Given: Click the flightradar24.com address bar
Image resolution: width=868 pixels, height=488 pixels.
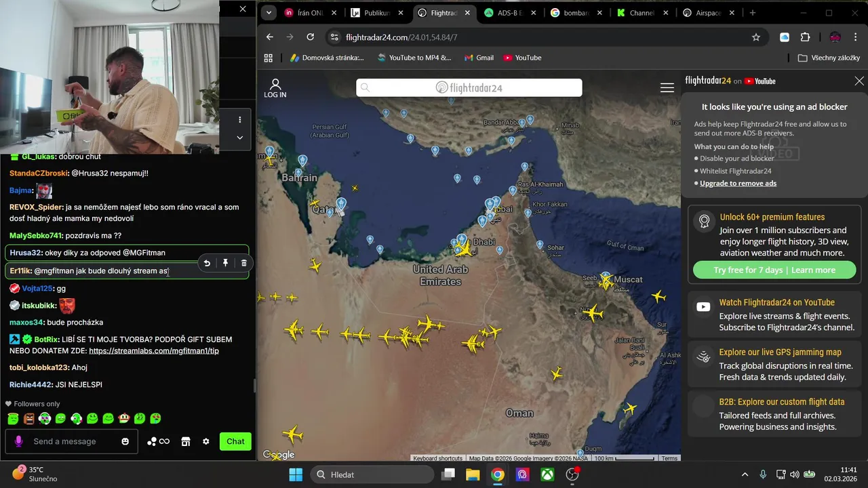Looking at the screenshot, I should [542, 37].
